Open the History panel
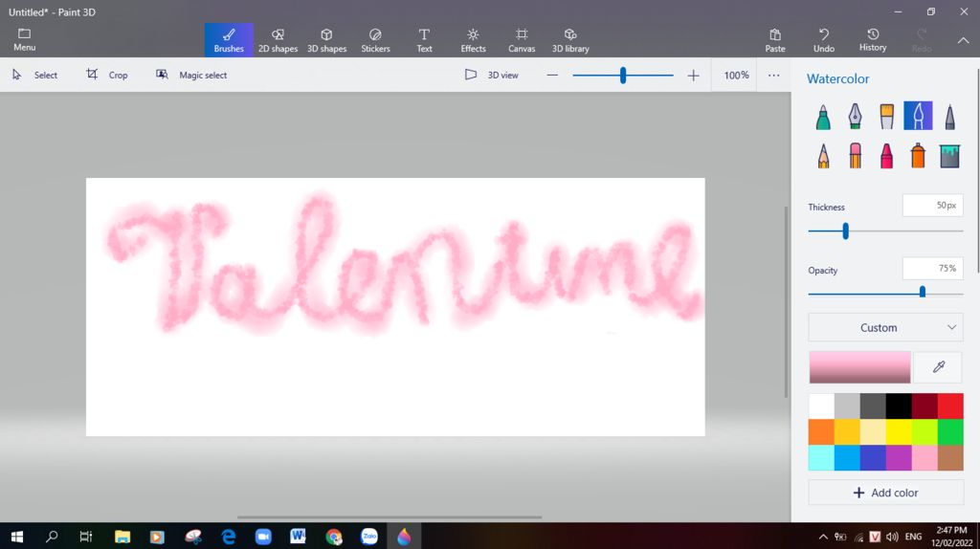Image resolution: width=980 pixels, height=549 pixels. [873, 40]
